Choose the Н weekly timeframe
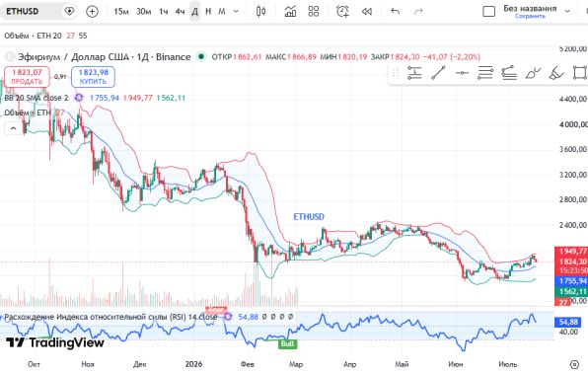 208,12
